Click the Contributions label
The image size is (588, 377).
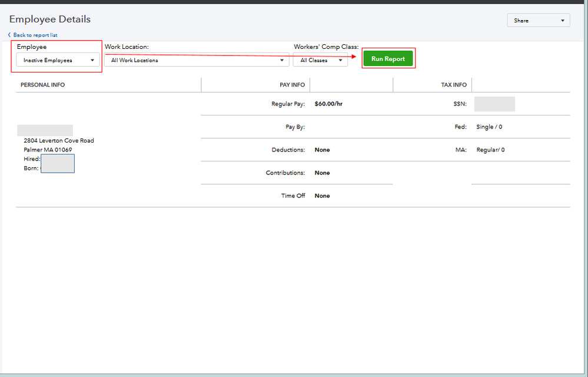click(285, 173)
